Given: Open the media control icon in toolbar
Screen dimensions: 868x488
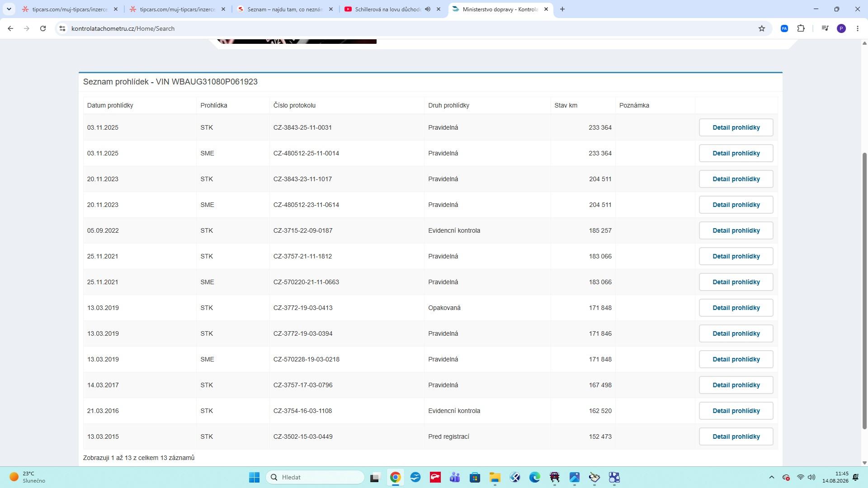Looking at the screenshot, I should point(825,28).
